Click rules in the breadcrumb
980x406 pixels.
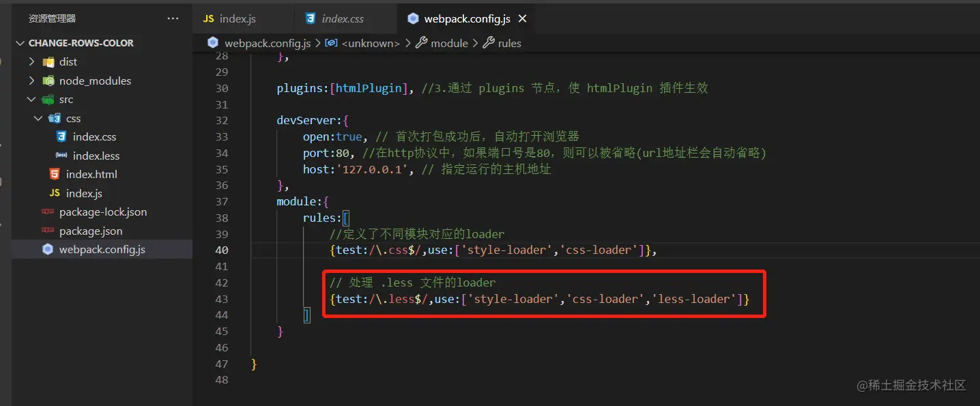[510, 43]
